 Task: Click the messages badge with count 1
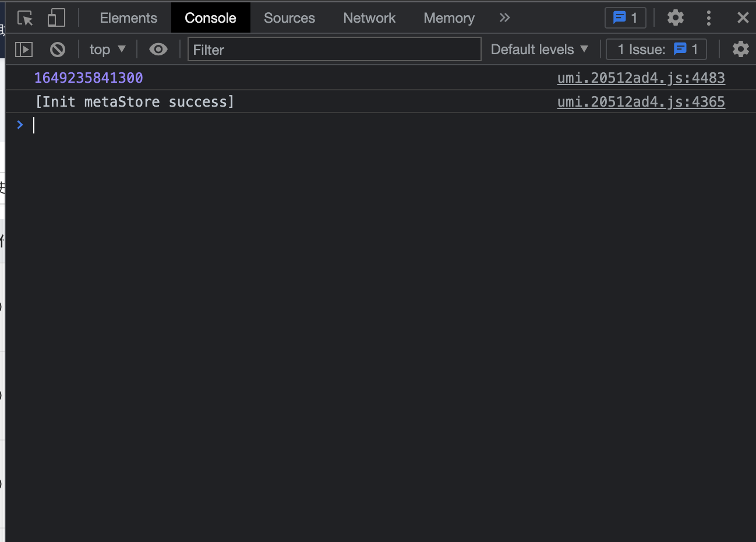click(625, 18)
